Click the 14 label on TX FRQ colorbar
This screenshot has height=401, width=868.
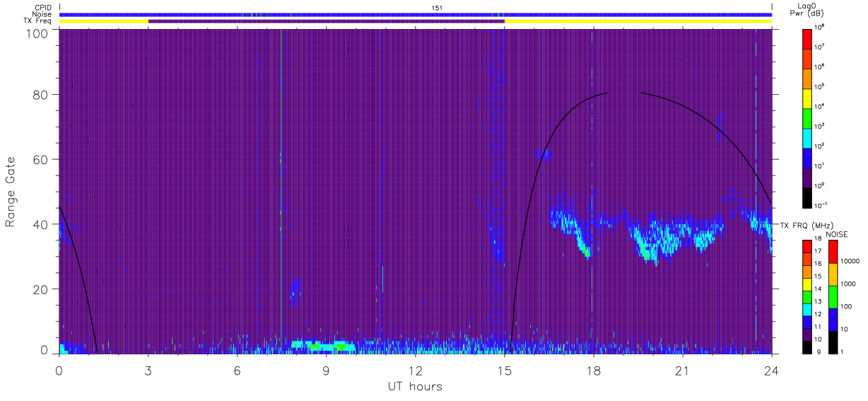tap(819, 289)
